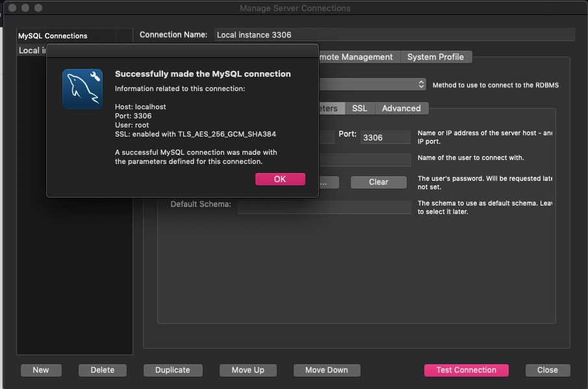Switch to the SSL tab

(x=360, y=109)
